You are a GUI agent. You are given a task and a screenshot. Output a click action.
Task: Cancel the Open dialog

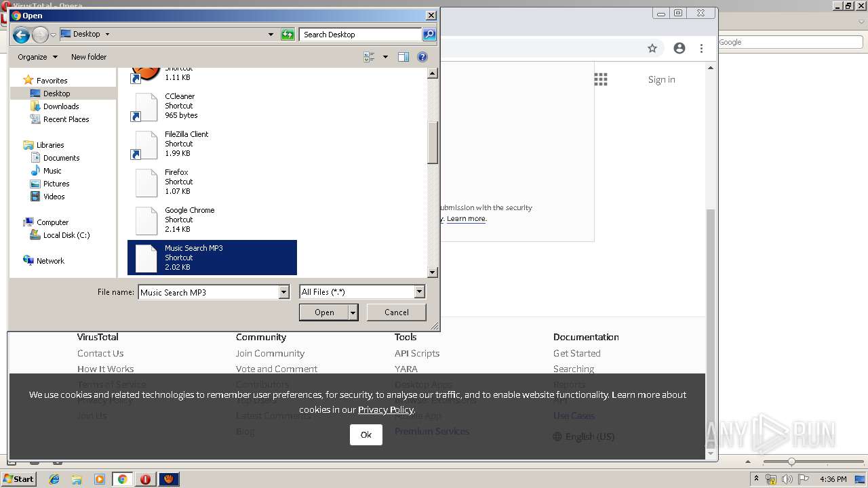[x=397, y=312]
